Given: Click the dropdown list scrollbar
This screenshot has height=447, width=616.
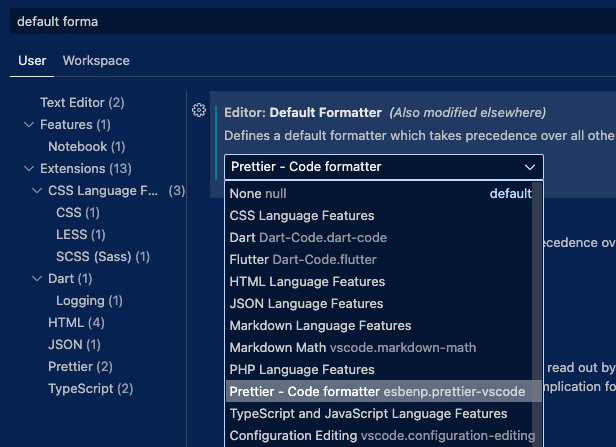Looking at the screenshot, I should [537, 314].
